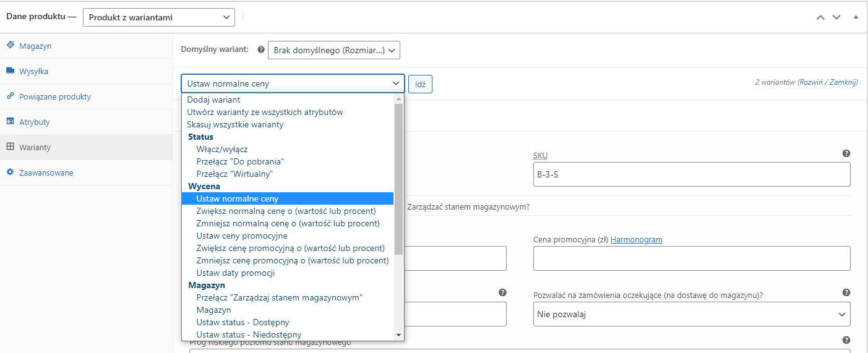
Task: Click the Powiązane produkty link icon
Action: click(11, 96)
